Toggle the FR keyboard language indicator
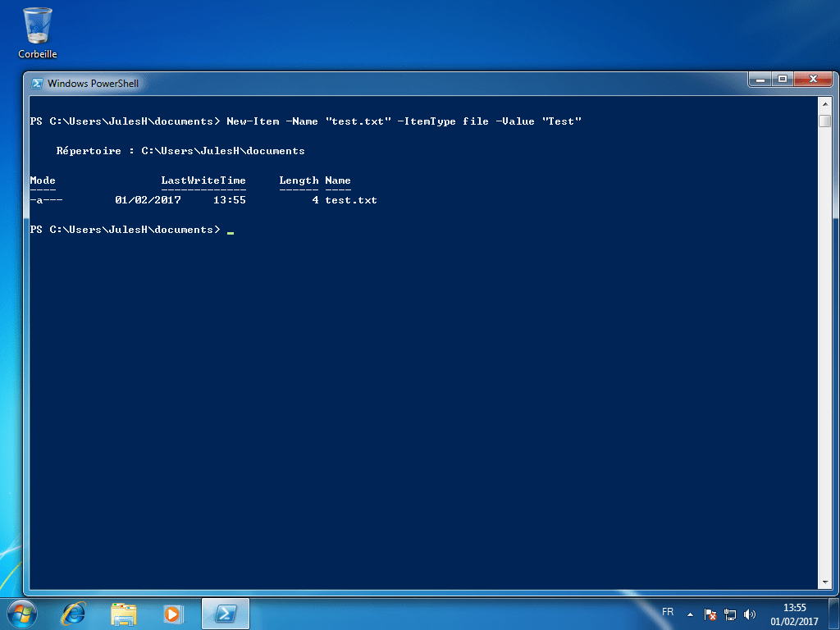 668,612
